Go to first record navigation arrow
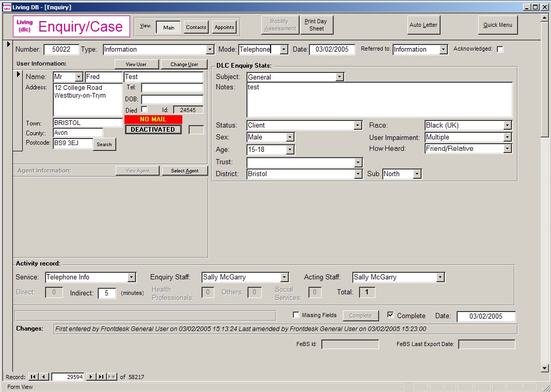The height and width of the screenshot is (392, 551). [x=33, y=377]
